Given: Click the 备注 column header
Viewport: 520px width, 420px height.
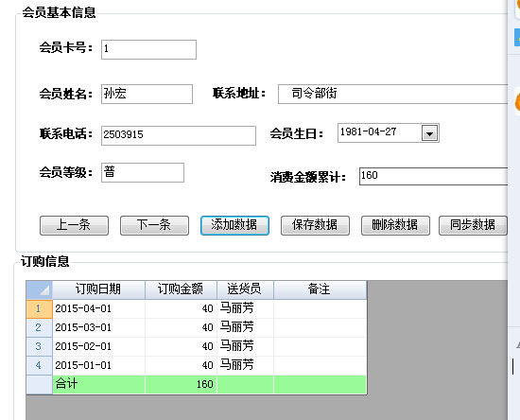Looking at the screenshot, I should point(320,290).
